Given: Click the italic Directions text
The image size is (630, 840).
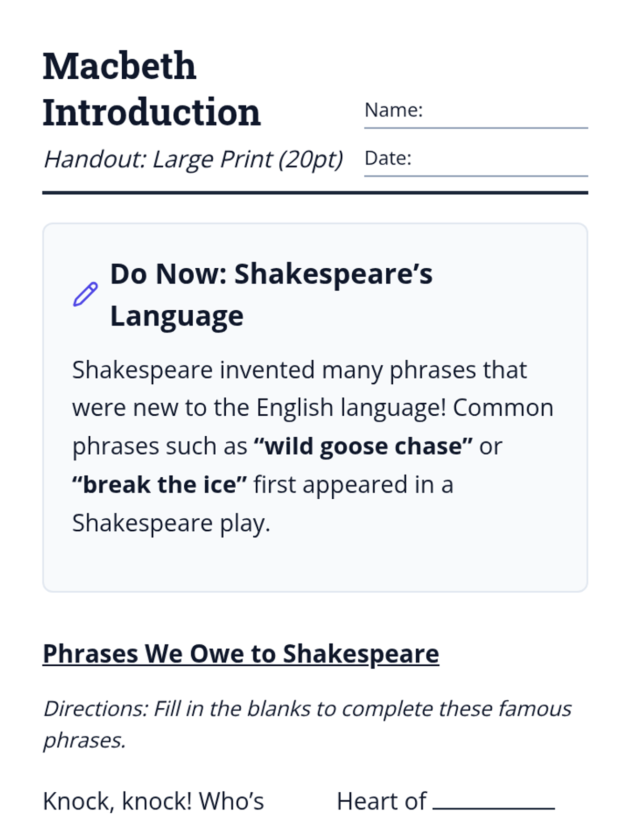Looking at the screenshot, I should 307,724.
